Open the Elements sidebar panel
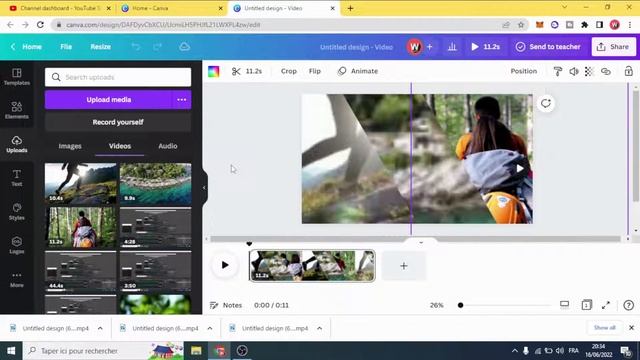Viewport: 640px width, 360px height. click(17, 110)
